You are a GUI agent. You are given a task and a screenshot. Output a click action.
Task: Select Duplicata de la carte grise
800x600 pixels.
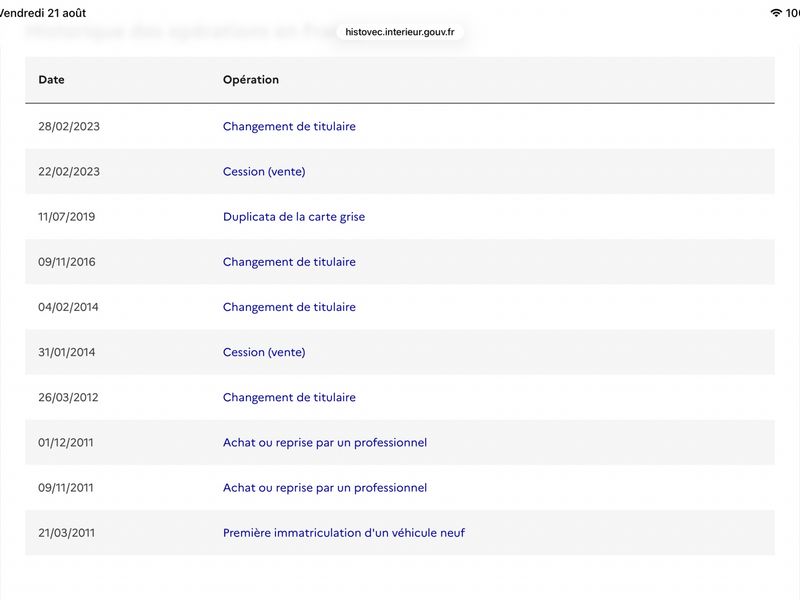point(294,217)
